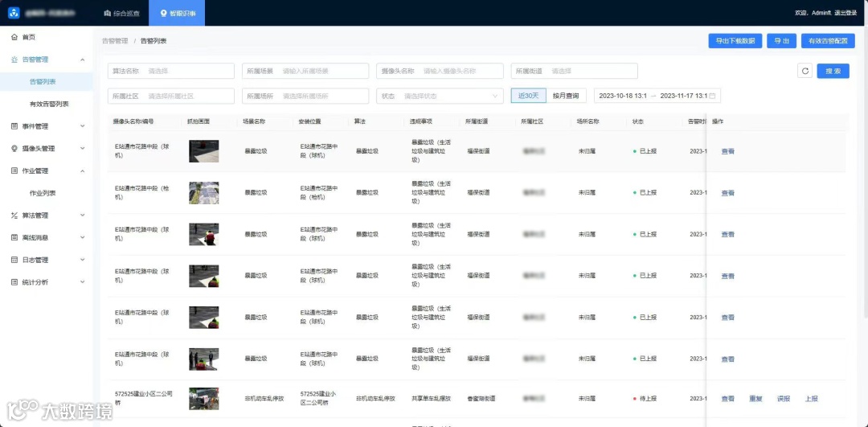The image size is (868, 427).
Task: Click the 事件管理 sidebar icon
Action: click(x=14, y=126)
